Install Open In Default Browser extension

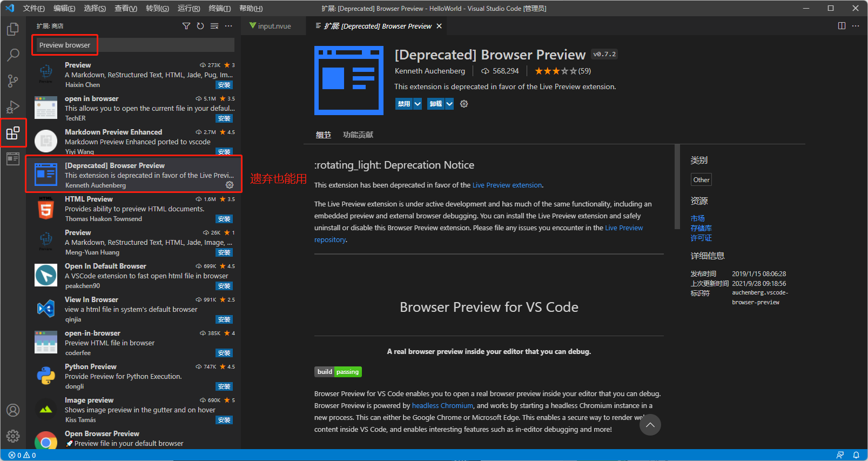tap(224, 286)
